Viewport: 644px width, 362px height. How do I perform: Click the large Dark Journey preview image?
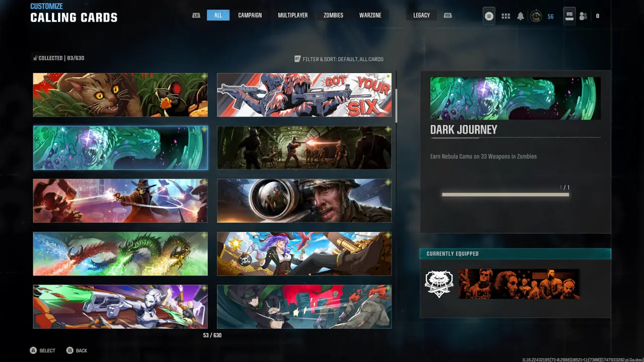coord(515,98)
